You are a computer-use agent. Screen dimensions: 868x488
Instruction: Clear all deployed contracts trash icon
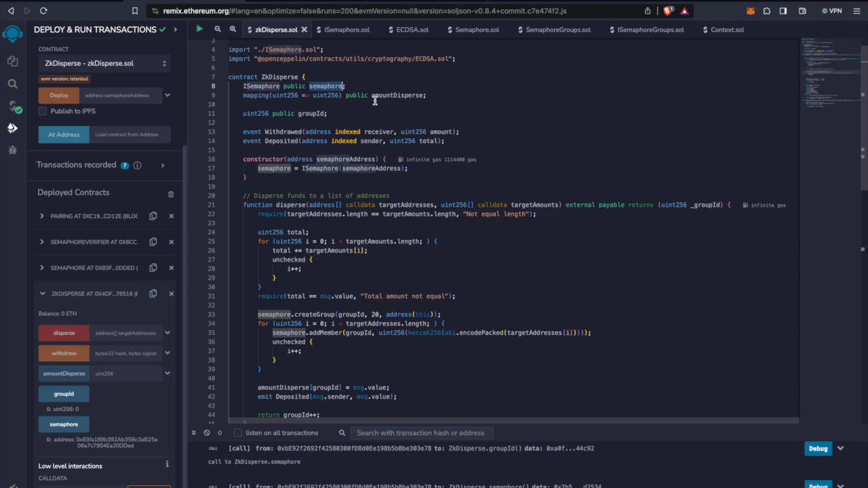pyautogui.click(x=171, y=194)
